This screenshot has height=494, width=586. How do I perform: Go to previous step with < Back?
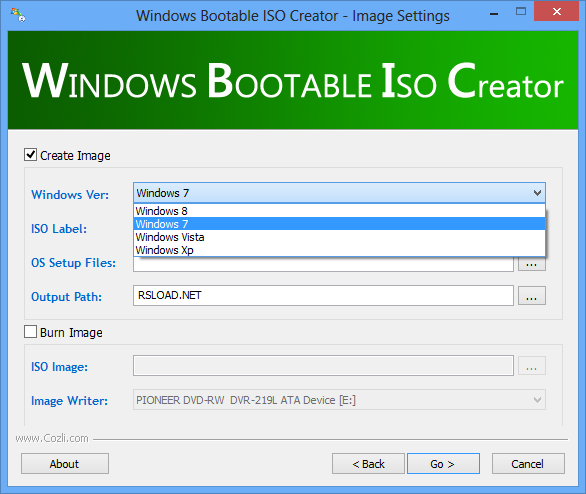368,464
